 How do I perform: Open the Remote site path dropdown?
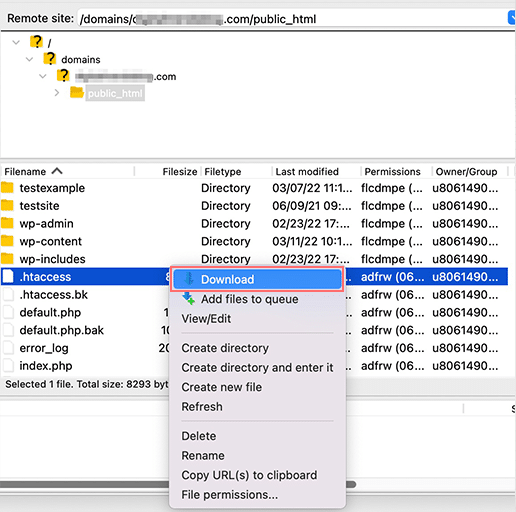tap(511, 18)
